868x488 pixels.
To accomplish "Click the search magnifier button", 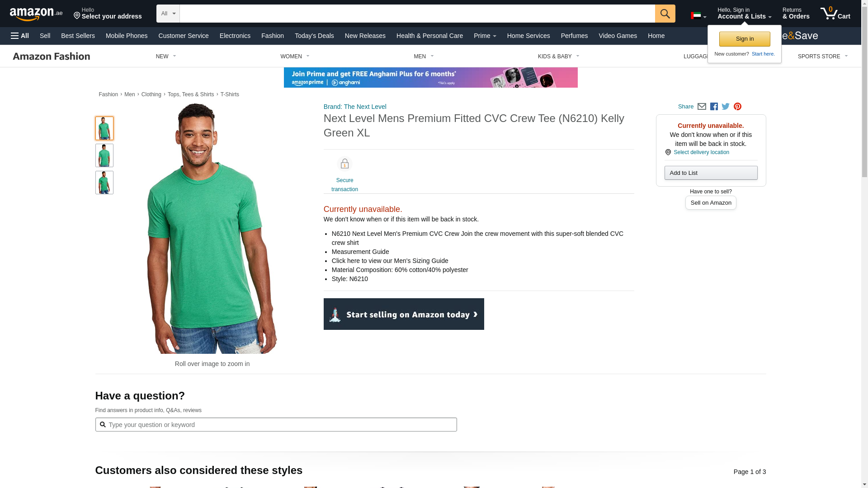I will tap(665, 14).
